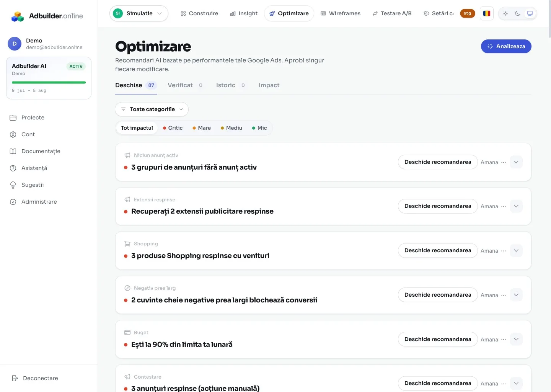Switch to dark theme moon toggle

(518, 13)
